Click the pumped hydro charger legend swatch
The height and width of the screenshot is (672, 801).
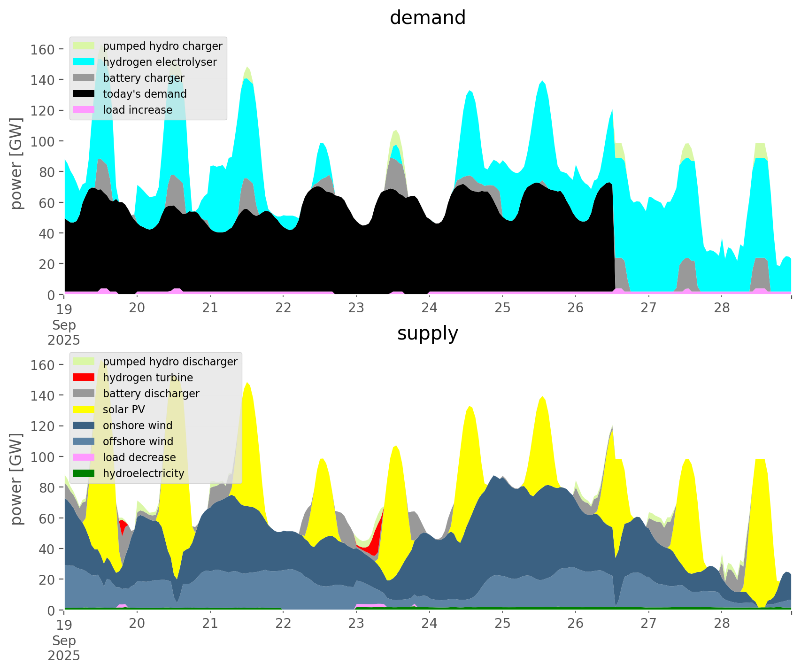coord(84,46)
